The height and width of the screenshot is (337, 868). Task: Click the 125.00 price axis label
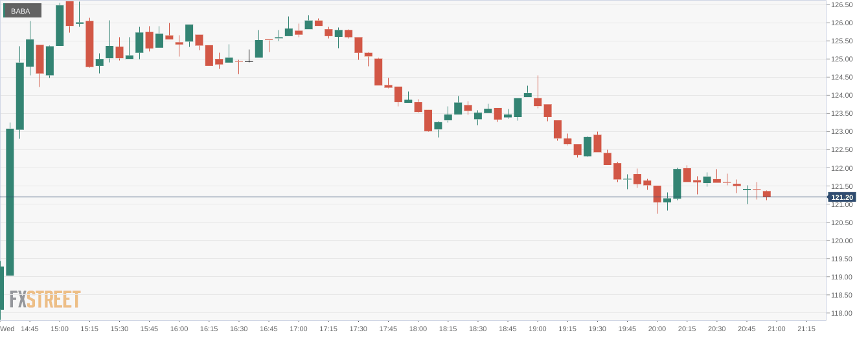(841, 60)
